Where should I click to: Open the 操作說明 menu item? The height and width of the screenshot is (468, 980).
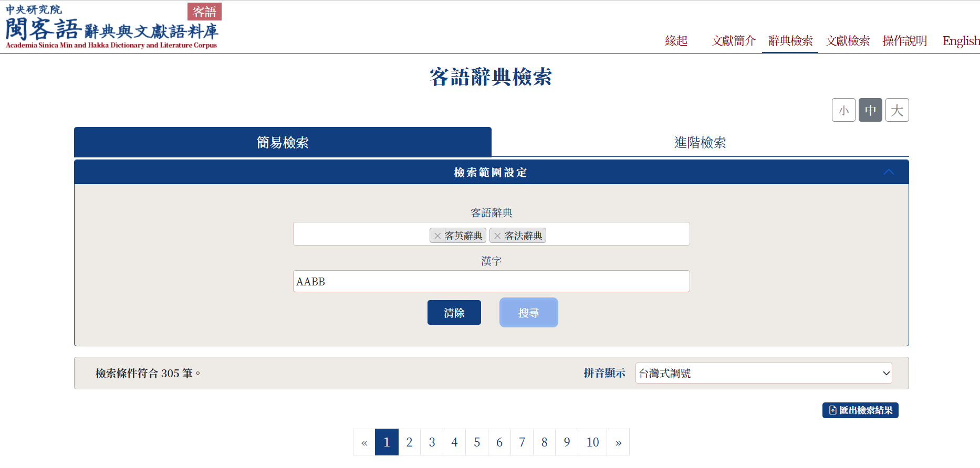(904, 41)
